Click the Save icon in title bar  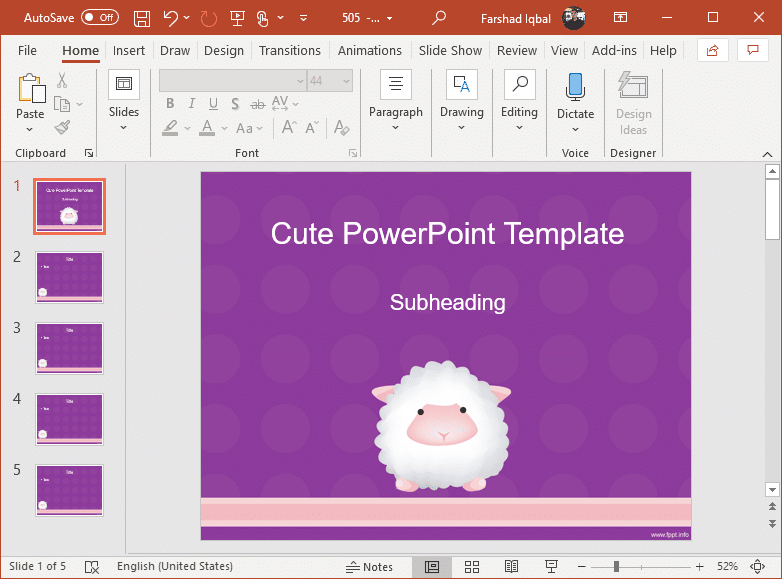tap(142, 18)
